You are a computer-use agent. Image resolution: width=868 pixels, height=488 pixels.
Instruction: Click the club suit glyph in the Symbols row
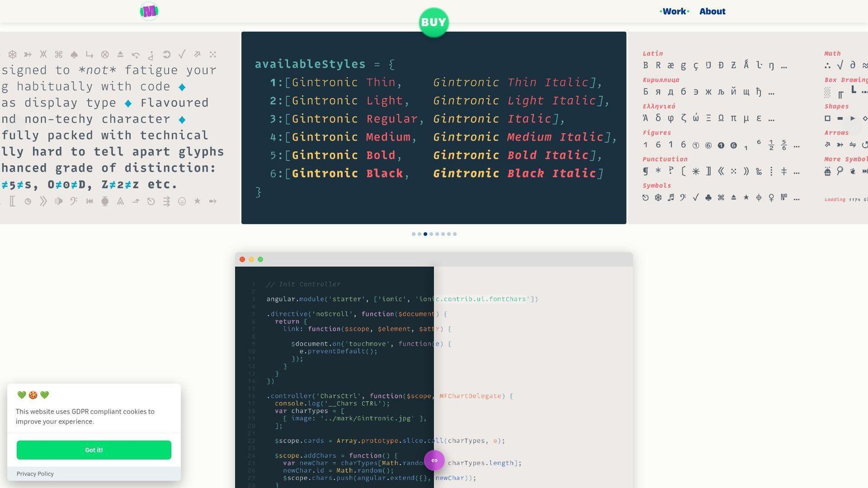coord(709,197)
